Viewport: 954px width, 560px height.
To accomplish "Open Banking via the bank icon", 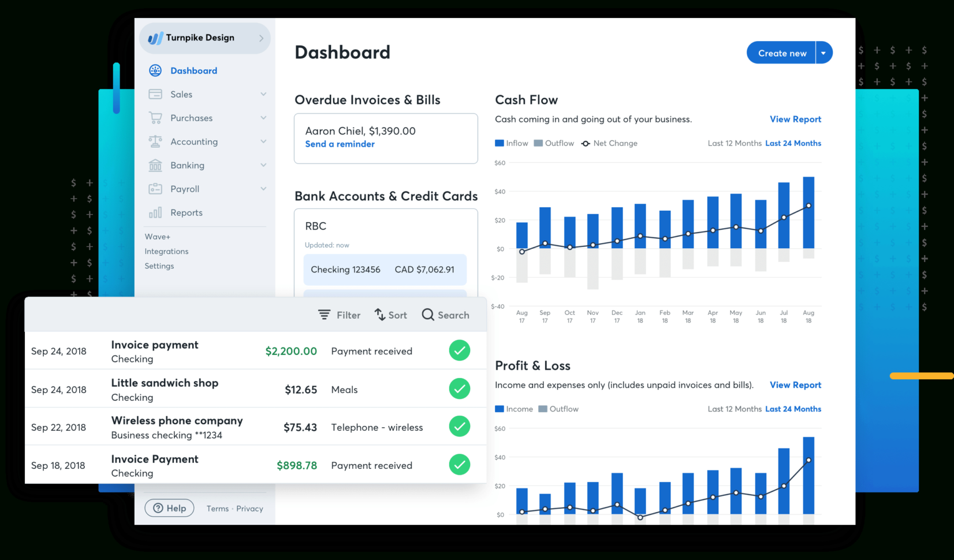I will (x=155, y=165).
